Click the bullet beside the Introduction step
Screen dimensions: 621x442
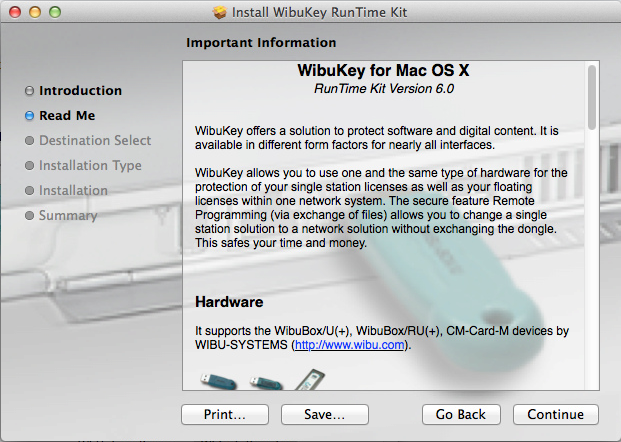tap(29, 91)
